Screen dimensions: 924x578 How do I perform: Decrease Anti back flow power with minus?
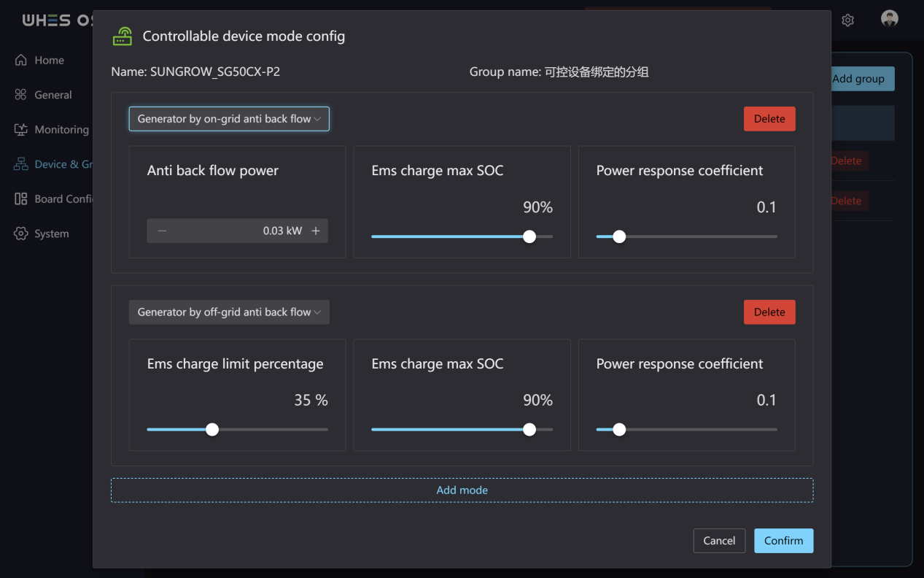(162, 231)
